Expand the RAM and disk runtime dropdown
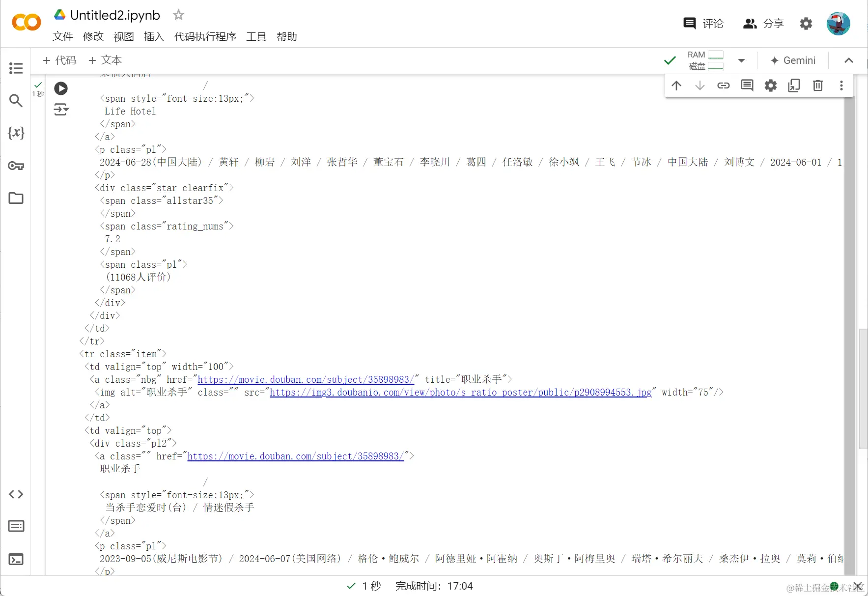 (742, 60)
